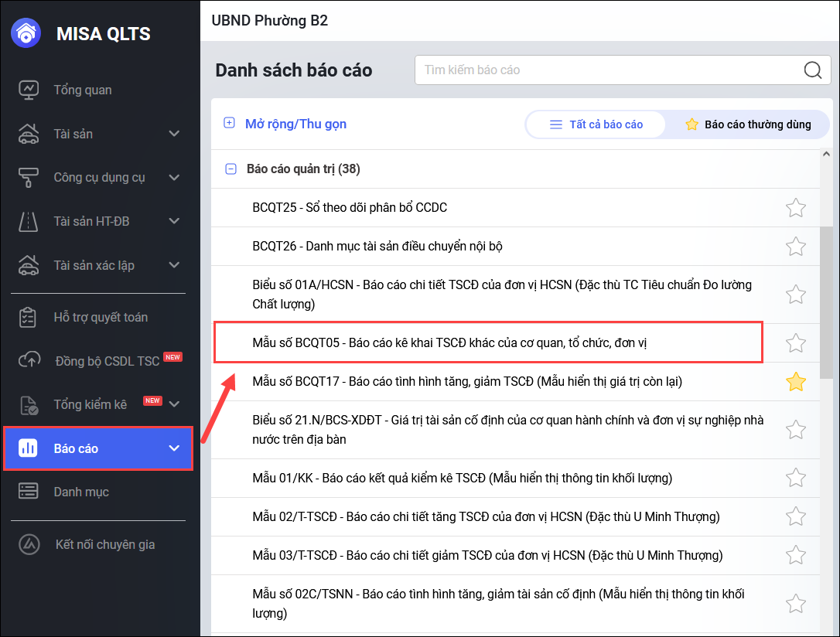
Task: Click the Tài sản car icon
Action: [29, 134]
